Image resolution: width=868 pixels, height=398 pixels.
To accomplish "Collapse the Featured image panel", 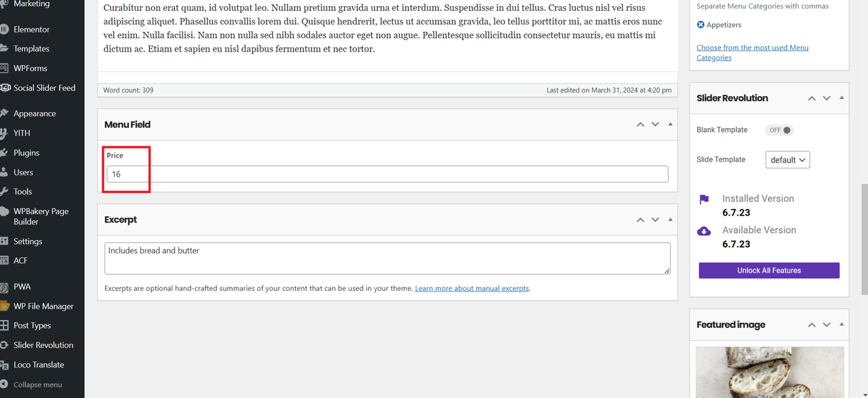I will pyautogui.click(x=842, y=325).
